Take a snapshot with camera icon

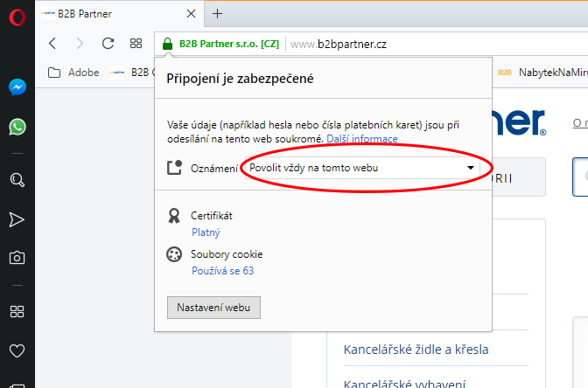(17, 258)
